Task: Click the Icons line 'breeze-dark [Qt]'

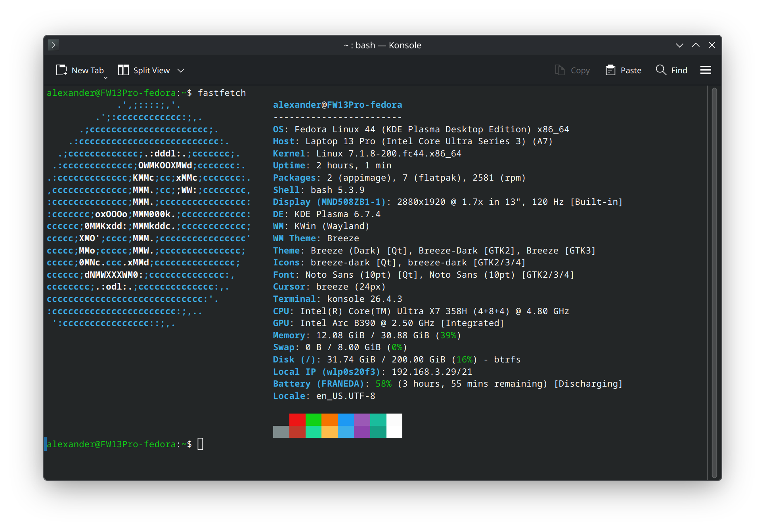Action: (399, 263)
